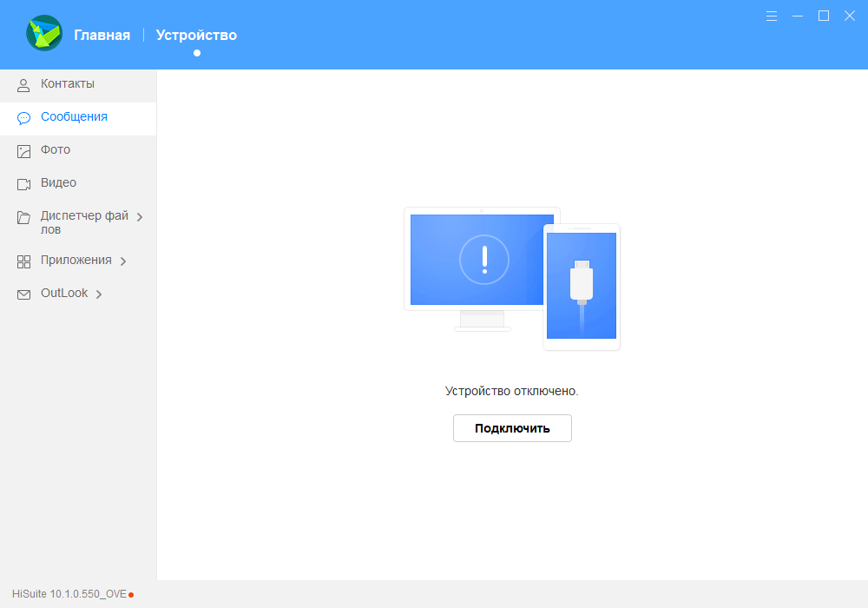The image size is (868, 608).
Task: Maximize the HiSuite window
Action: coord(824,16)
